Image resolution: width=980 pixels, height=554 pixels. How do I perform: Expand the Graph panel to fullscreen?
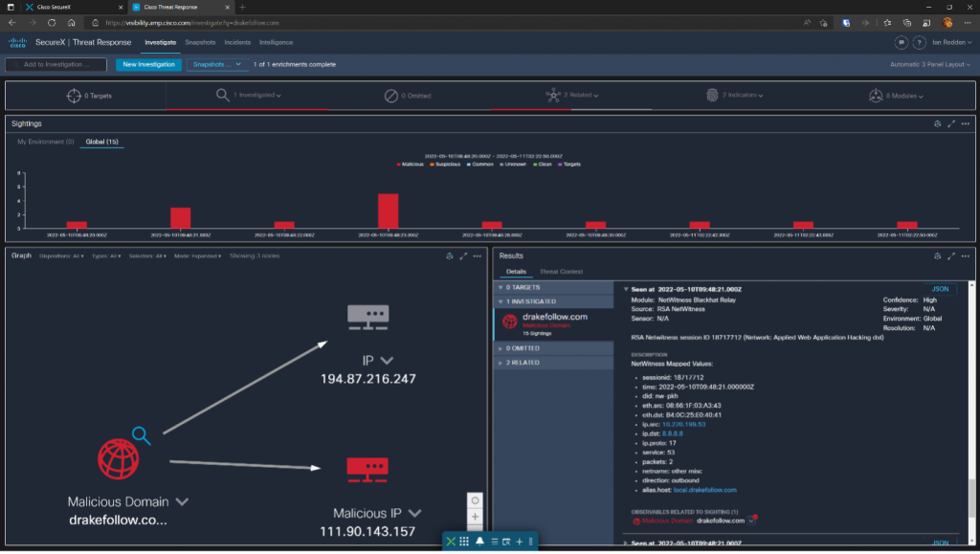(463, 256)
